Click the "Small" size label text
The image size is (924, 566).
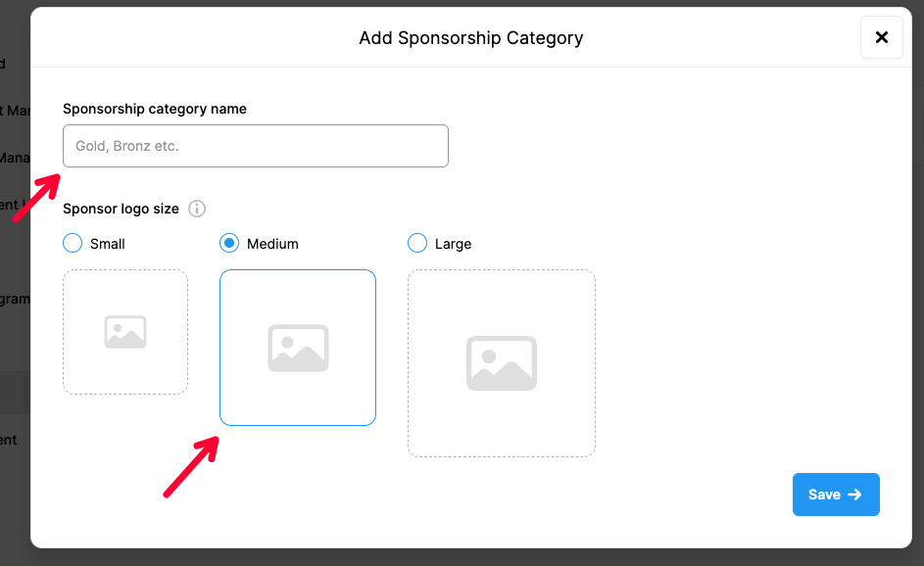(x=107, y=243)
